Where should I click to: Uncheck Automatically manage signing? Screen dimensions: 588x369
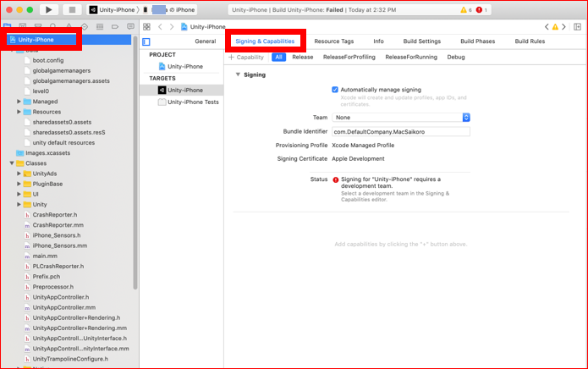pos(335,90)
